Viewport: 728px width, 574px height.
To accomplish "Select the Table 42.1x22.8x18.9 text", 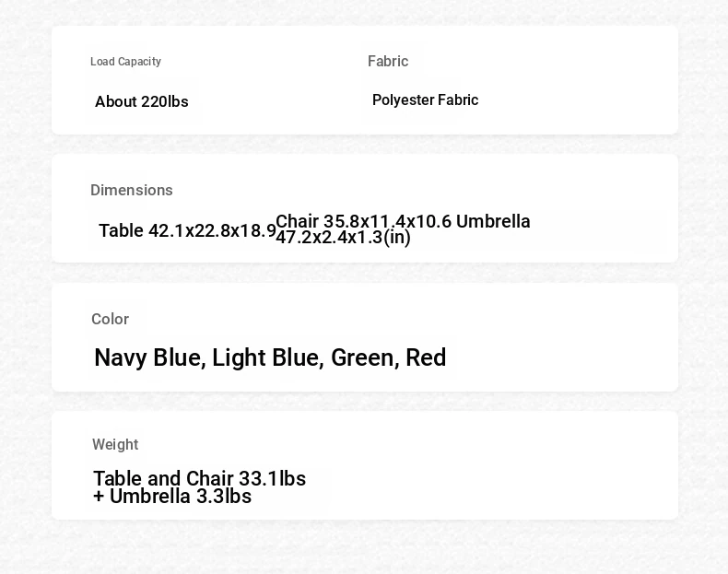I will [x=188, y=230].
